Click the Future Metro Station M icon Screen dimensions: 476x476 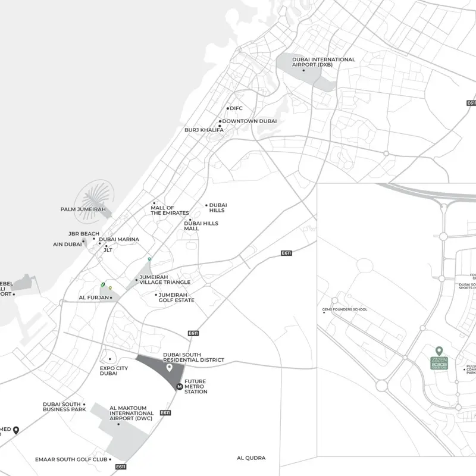(179, 387)
